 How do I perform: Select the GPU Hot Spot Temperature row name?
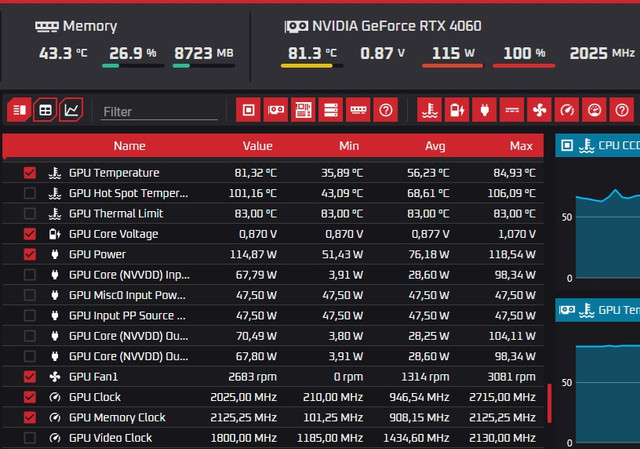(129, 193)
